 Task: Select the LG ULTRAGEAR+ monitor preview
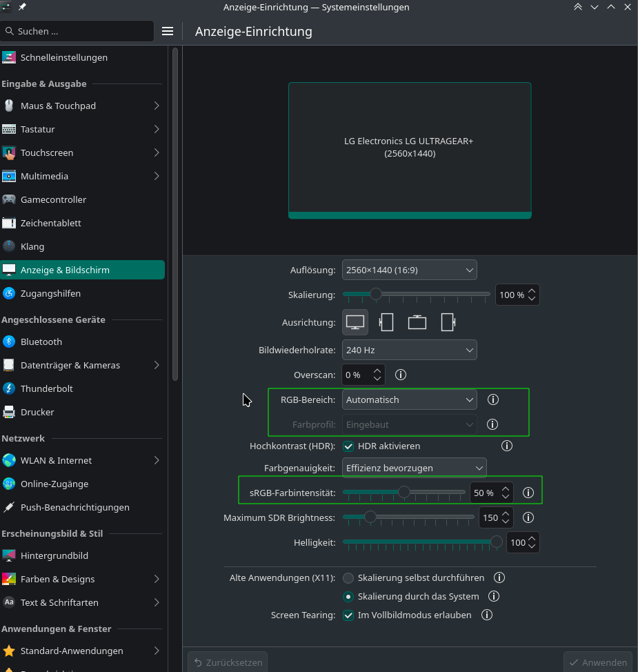410,150
